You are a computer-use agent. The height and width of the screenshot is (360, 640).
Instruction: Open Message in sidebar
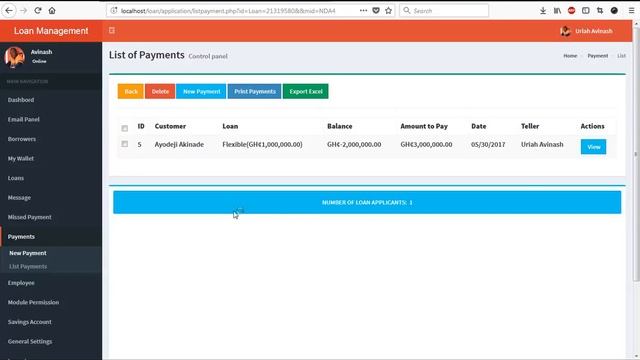19,198
